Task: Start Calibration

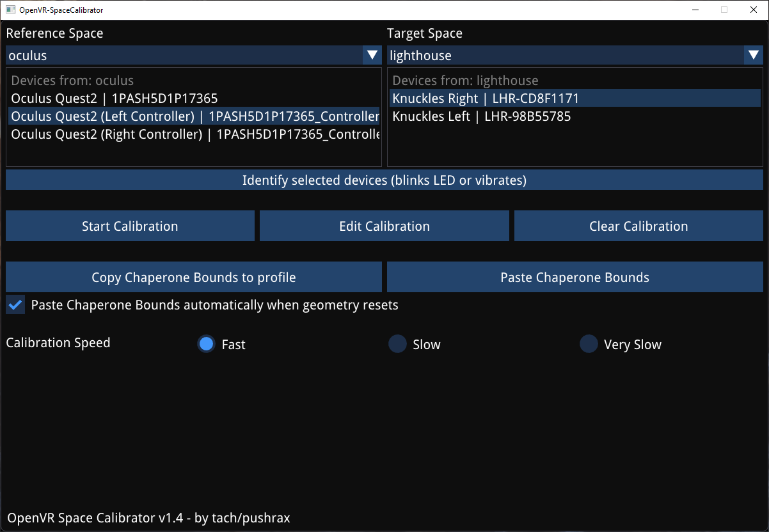Action: click(130, 226)
